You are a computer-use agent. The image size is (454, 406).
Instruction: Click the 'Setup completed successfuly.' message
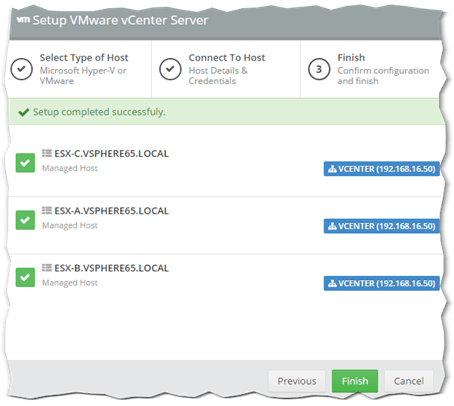coord(99,112)
